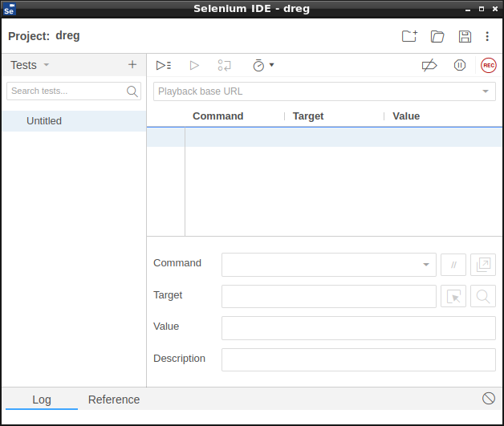504x426 pixels.
Task: Clear the log with the circle-slash icon
Action: pos(488,399)
